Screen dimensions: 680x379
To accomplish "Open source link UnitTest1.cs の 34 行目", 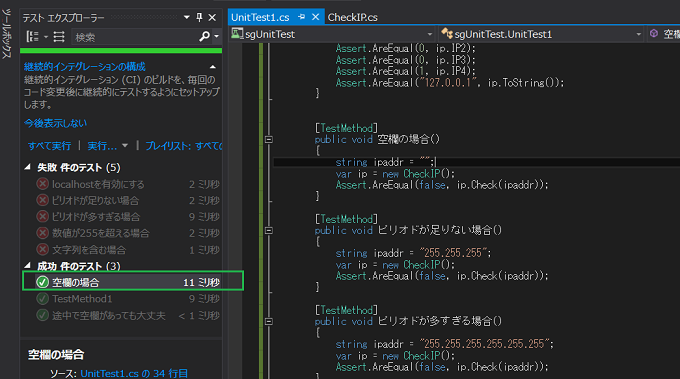I will (134, 373).
